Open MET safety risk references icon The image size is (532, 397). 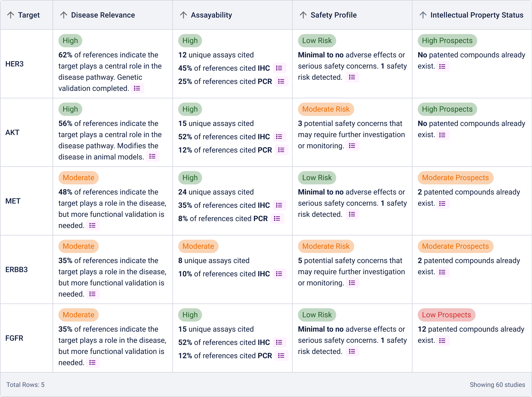(352, 214)
